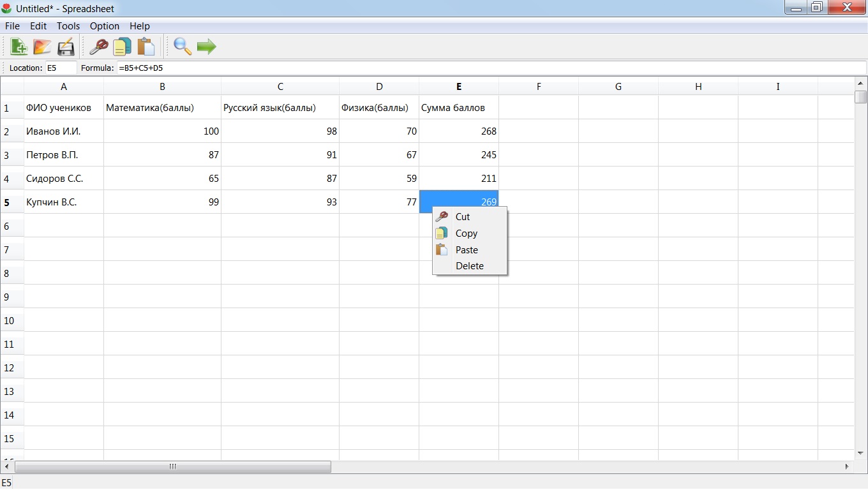Click the Location input field
Viewport: 868px width, 490px height.
(x=61, y=68)
